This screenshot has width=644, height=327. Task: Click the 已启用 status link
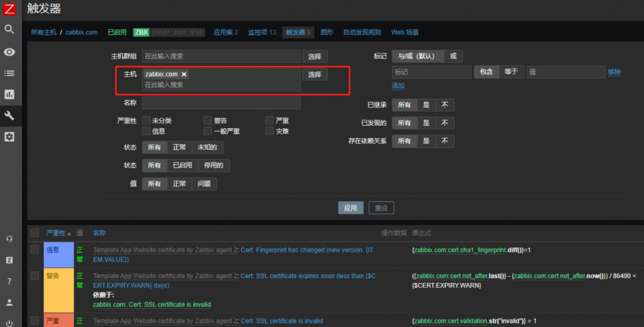117,32
